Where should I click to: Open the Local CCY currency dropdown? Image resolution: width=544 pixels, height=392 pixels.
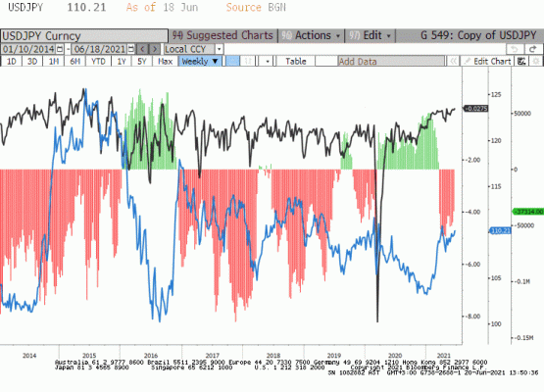coord(219,49)
